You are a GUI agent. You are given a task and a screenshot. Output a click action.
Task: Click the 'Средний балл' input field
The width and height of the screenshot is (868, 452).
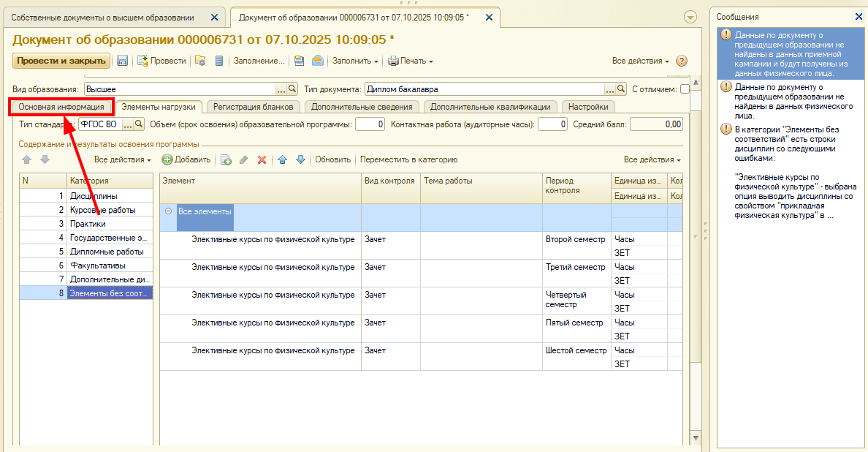pos(656,124)
